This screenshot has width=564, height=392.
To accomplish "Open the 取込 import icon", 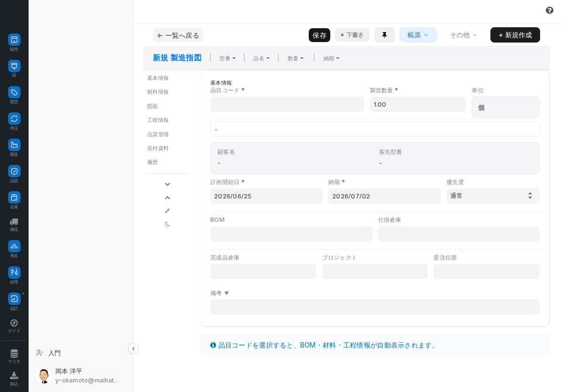I will point(14,376).
